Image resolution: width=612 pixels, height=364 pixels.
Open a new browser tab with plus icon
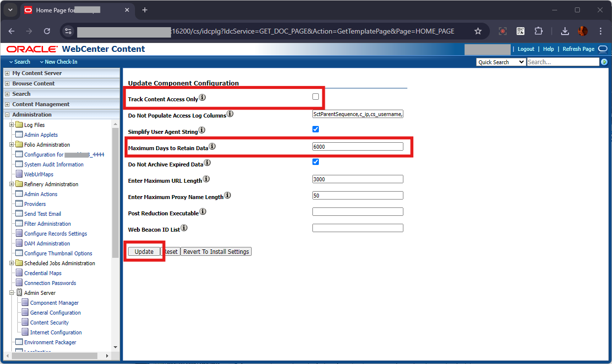145,10
